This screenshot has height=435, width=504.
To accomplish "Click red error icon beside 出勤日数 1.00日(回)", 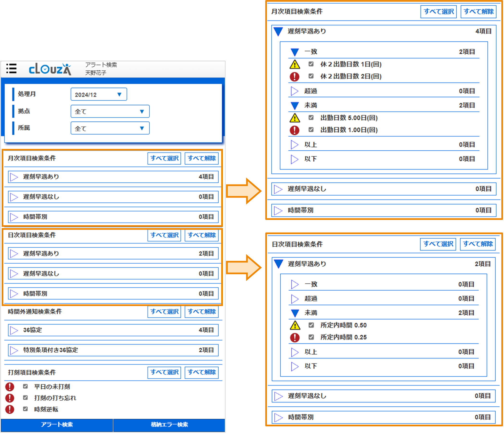I will pyautogui.click(x=295, y=130).
